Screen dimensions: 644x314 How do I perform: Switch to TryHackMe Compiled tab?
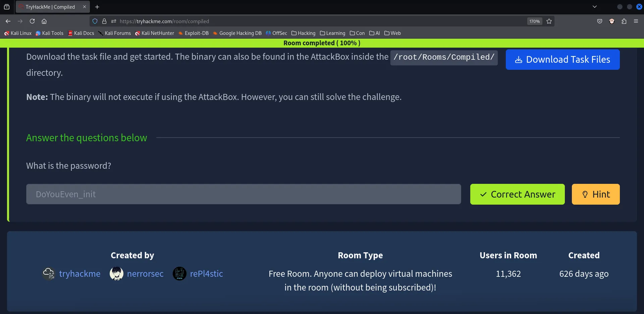[50, 7]
